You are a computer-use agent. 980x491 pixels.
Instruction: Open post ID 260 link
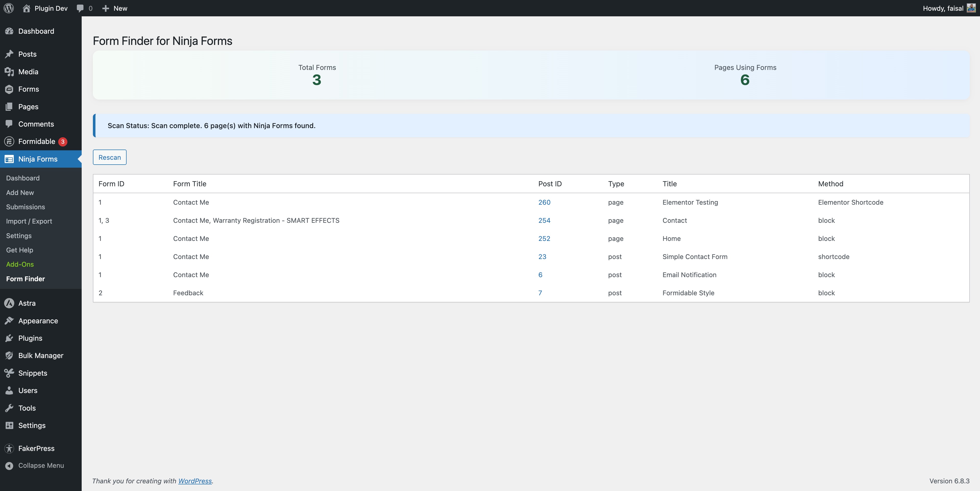pyautogui.click(x=544, y=202)
